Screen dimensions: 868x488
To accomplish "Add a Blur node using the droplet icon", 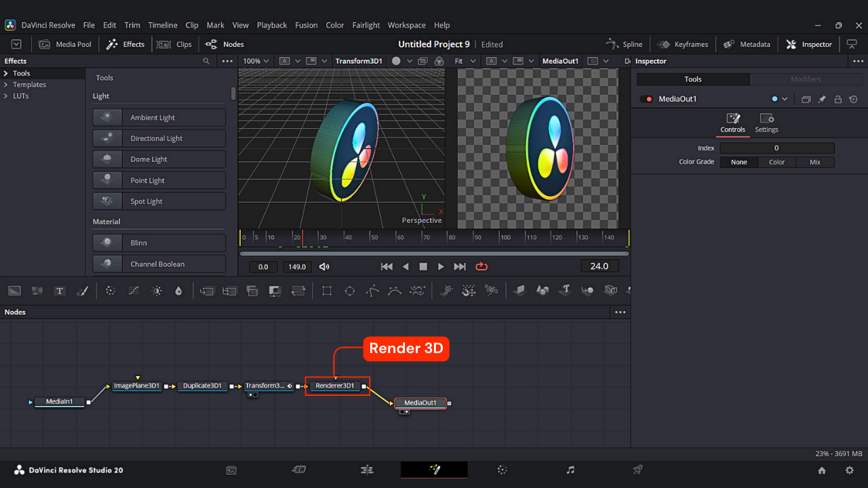I will [178, 291].
